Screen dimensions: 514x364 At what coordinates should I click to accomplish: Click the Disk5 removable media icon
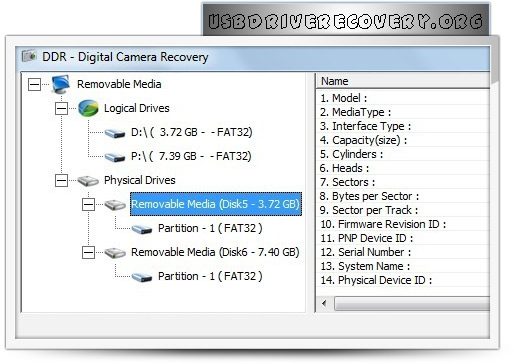[x=115, y=204]
